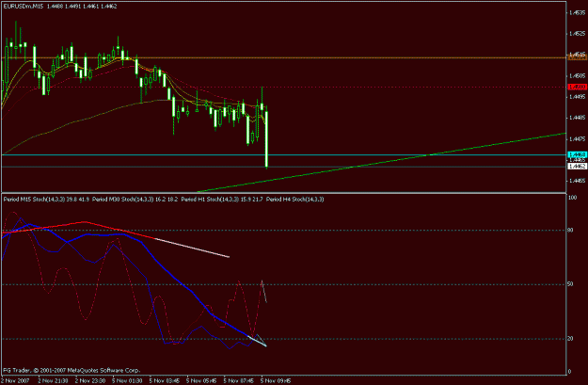The height and width of the screenshot is (385, 588).
Task: Click the 2 Nov 2007 date label
Action: [x=15, y=380]
